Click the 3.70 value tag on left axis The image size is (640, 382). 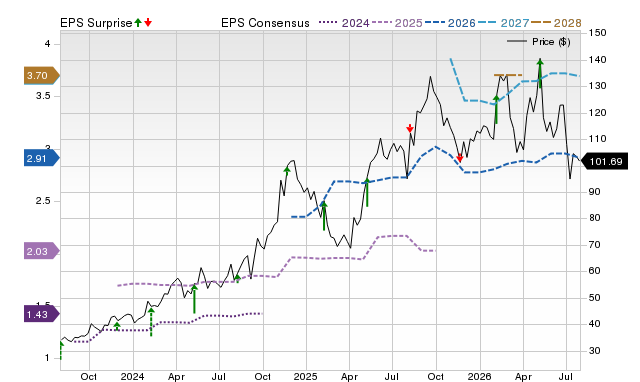tap(42, 76)
